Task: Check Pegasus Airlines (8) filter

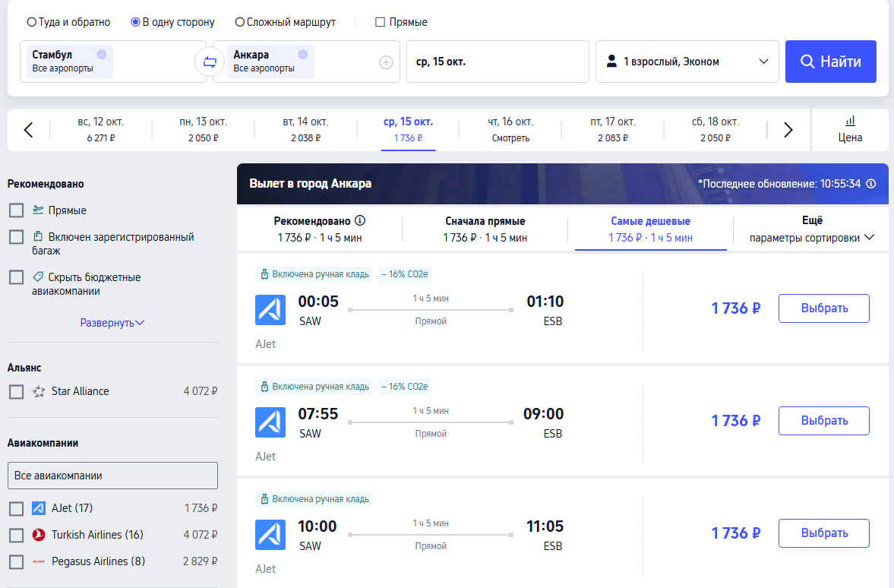Action: point(17,561)
